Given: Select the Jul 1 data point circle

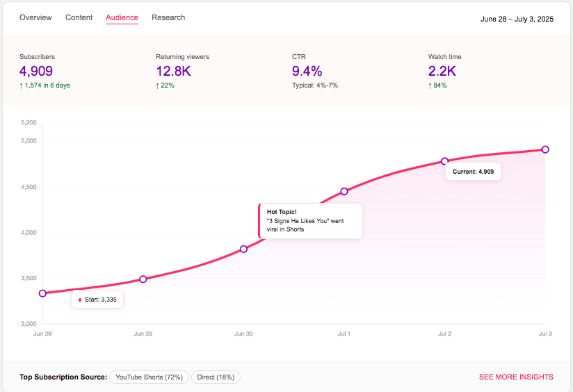Looking at the screenshot, I should [x=344, y=191].
